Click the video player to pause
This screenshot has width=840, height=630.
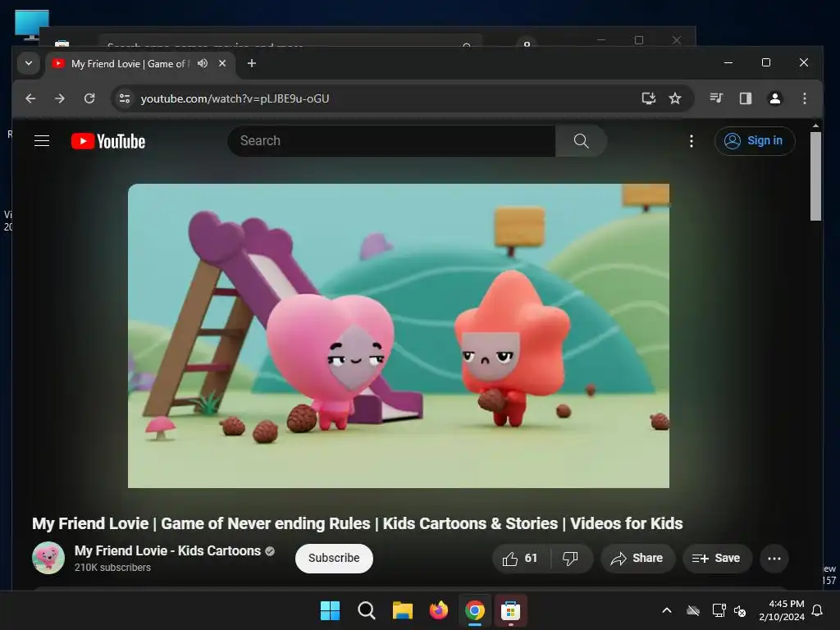pyautogui.click(x=399, y=336)
